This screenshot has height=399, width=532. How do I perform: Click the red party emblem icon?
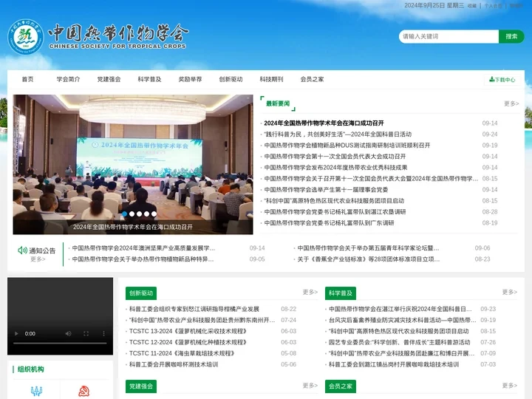coord(83,391)
